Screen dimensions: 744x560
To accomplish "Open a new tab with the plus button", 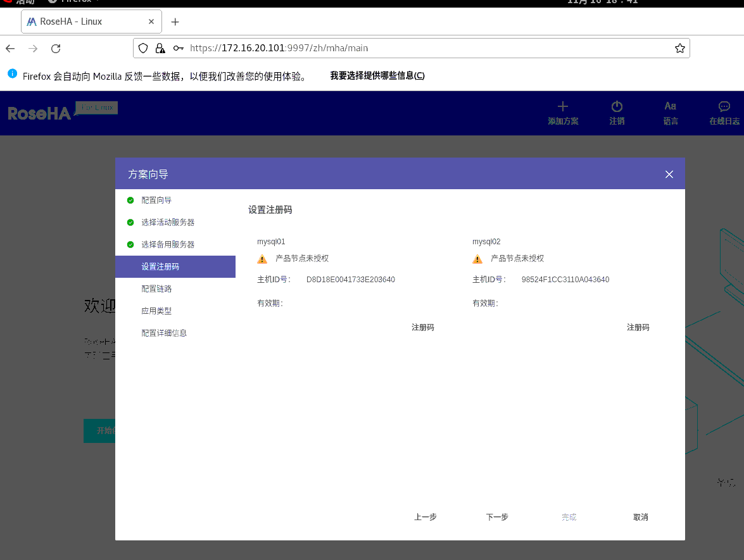I will [175, 21].
